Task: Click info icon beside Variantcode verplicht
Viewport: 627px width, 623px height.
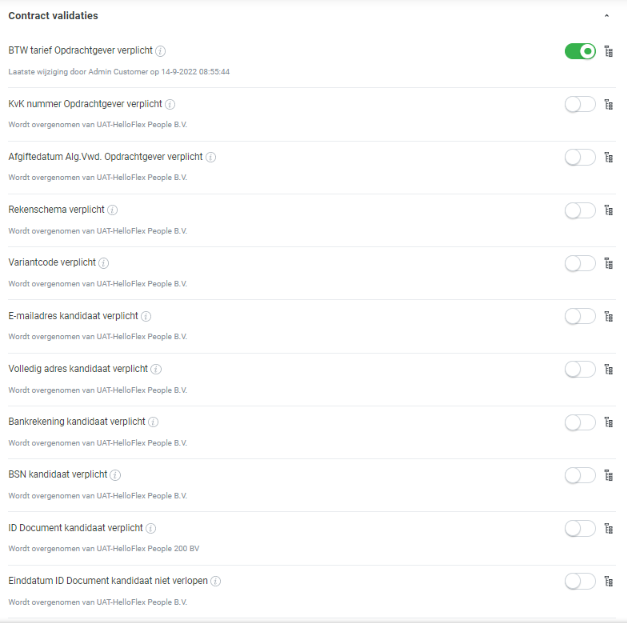Action: click(104, 263)
